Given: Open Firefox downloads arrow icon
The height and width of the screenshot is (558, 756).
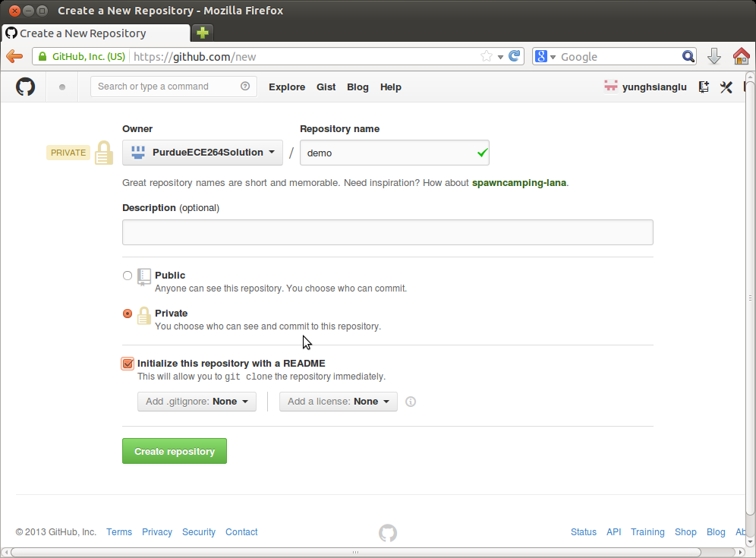Looking at the screenshot, I should coord(714,56).
